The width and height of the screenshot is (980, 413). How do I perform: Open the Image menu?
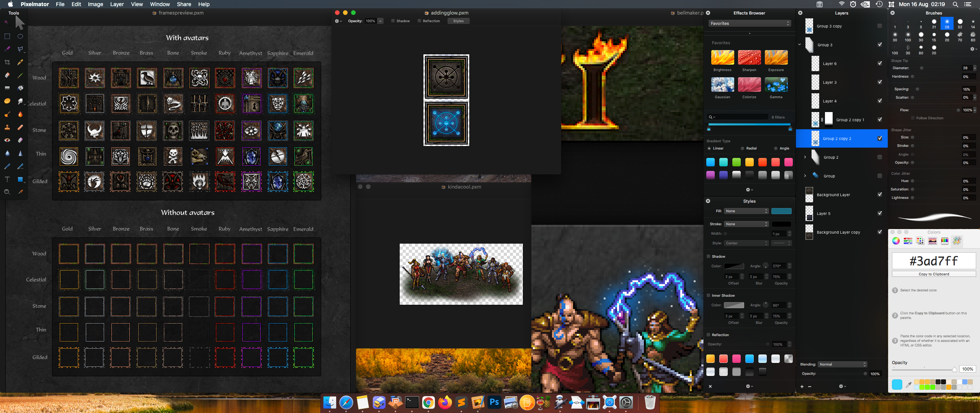point(95,4)
